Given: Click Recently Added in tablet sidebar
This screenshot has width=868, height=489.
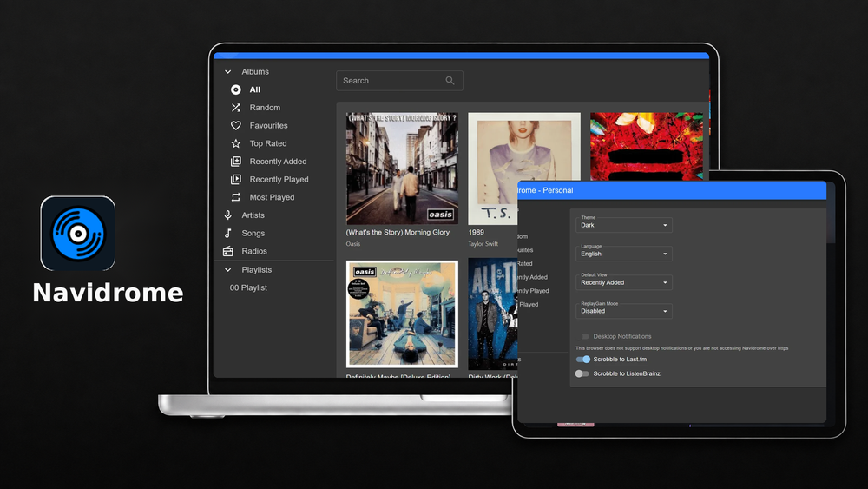Looking at the screenshot, I should [x=533, y=277].
